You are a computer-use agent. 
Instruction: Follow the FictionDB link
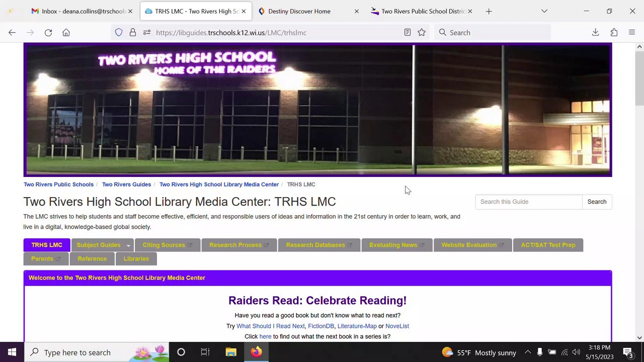[321, 326]
